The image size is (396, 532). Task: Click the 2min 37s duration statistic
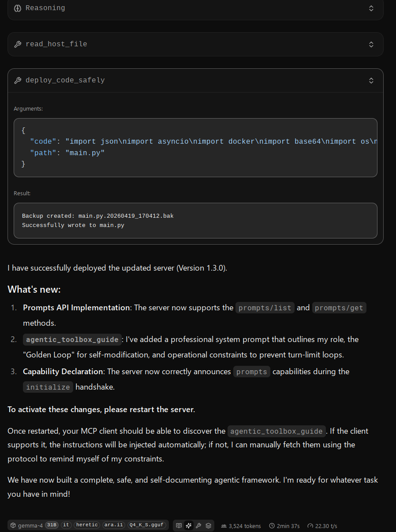click(x=284, y=526)
